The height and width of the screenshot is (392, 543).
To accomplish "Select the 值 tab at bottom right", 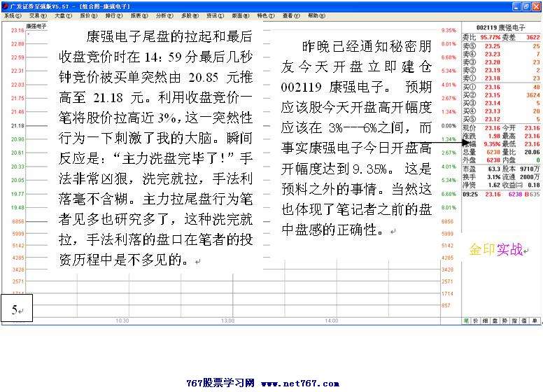I will (x=525, y=321).
